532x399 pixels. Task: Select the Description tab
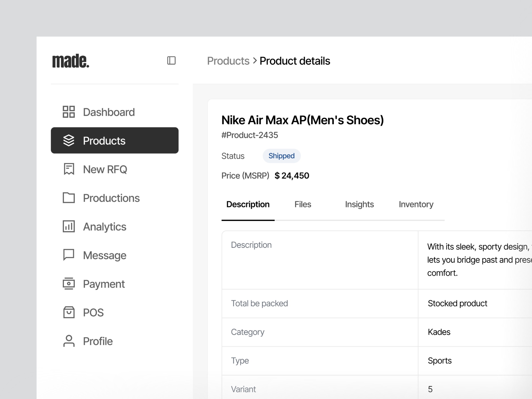pyautogui.click(x=248, y=204)
